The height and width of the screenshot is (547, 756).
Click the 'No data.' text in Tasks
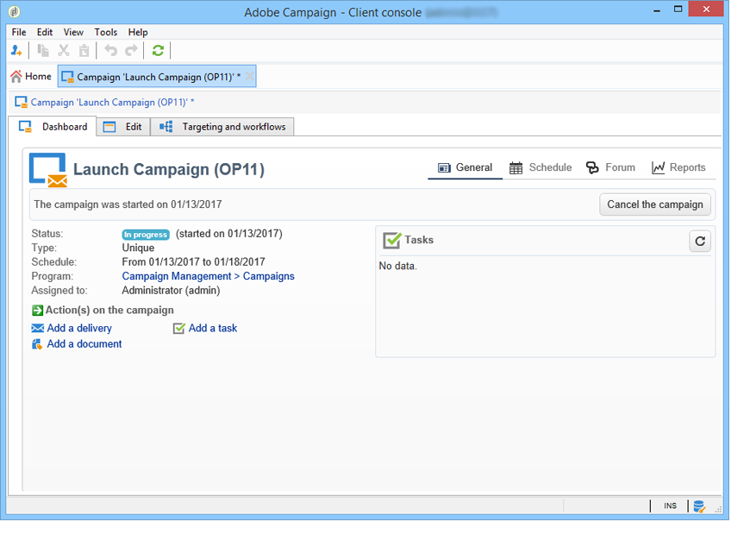click(x=397, y=266)
